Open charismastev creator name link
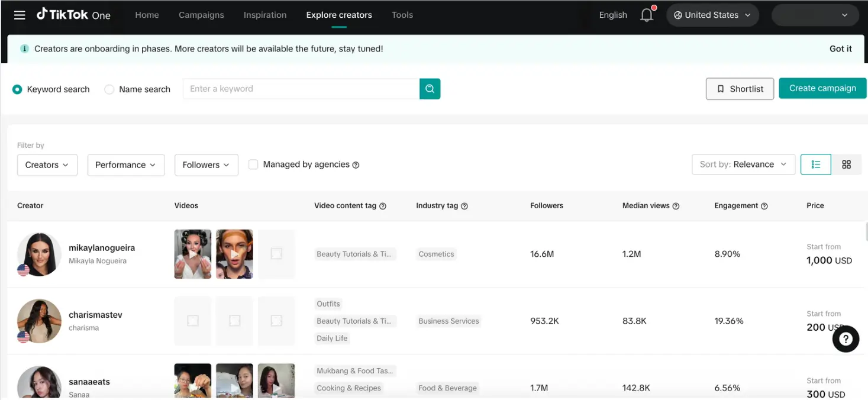 (95, 315)
